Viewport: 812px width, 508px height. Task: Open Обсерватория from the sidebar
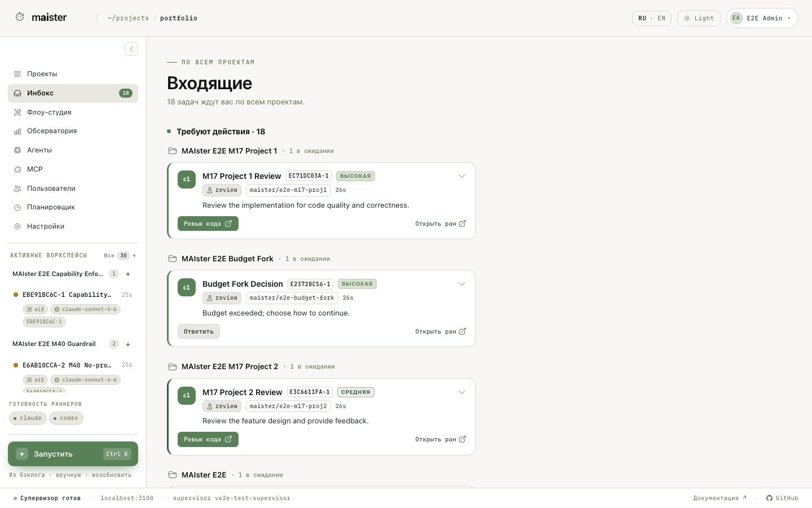click(73, 131)
